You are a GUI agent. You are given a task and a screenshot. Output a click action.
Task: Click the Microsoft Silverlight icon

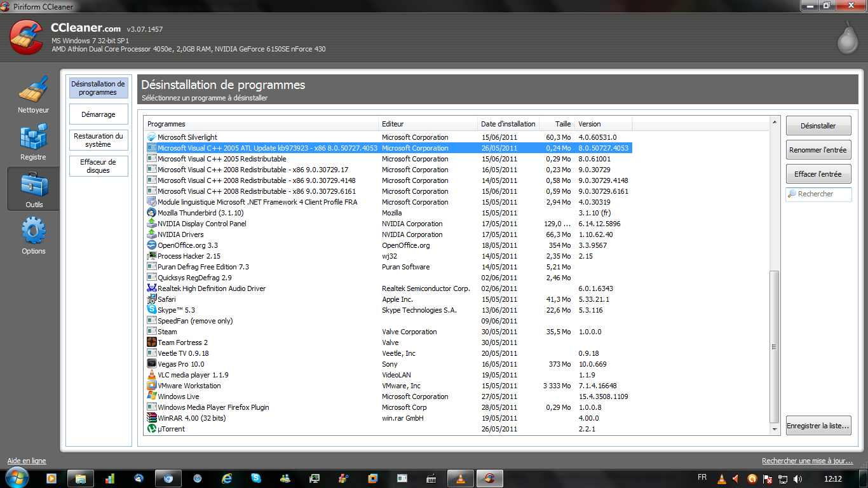pos(152,137)
